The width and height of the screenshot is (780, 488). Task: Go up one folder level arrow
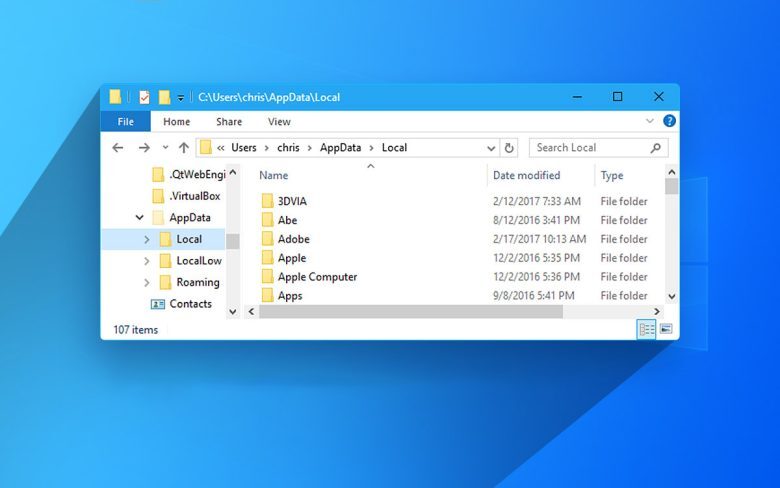point(183,148)
